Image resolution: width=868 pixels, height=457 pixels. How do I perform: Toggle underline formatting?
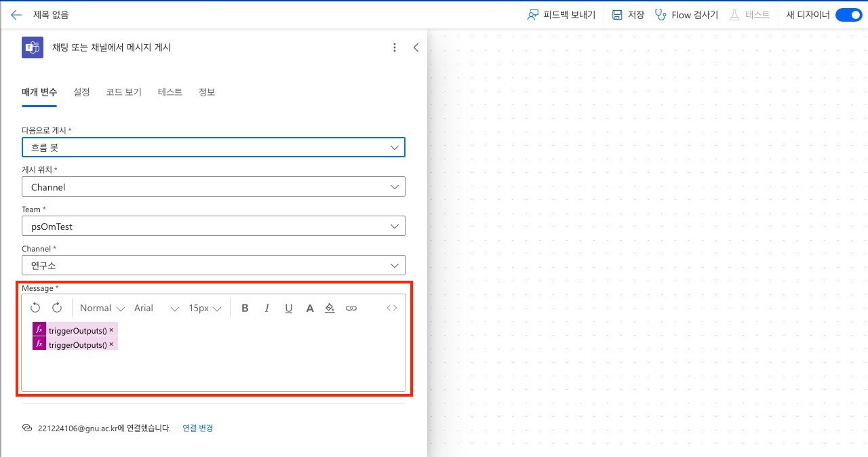pos(288,308)
